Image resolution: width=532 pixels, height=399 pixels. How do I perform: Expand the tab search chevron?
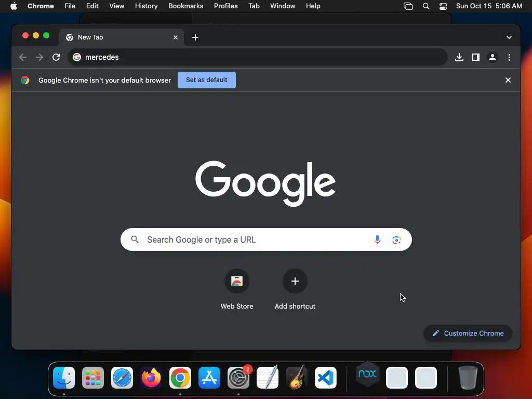(509, 37)
